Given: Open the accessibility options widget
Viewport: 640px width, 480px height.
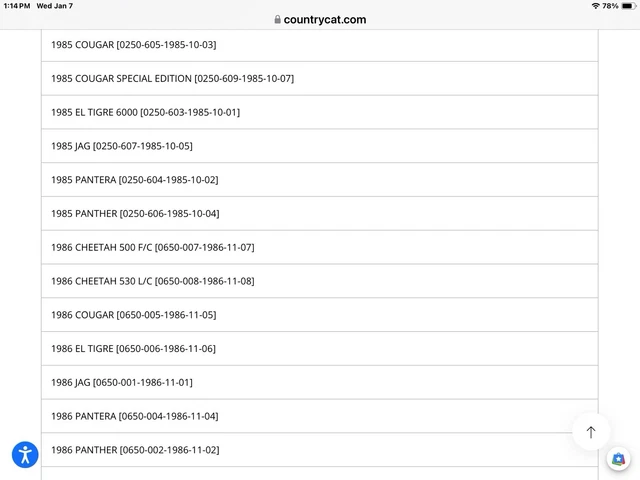Looking at the screenshot, I should [25, 455].
